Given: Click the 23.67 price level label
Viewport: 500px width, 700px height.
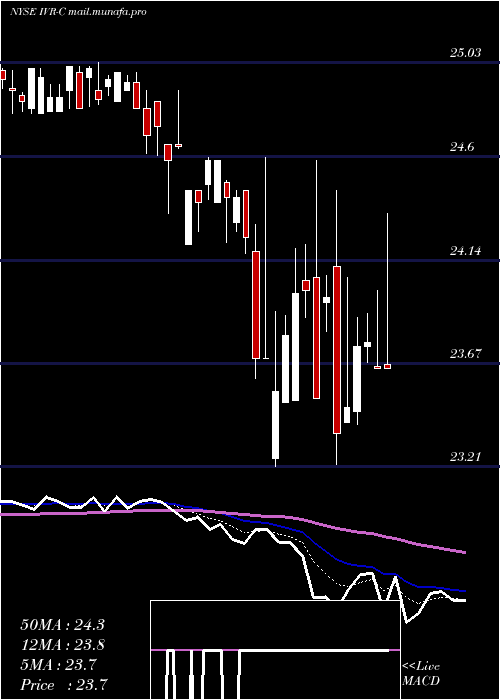Looking at the screenshot, I should (465, 354).
